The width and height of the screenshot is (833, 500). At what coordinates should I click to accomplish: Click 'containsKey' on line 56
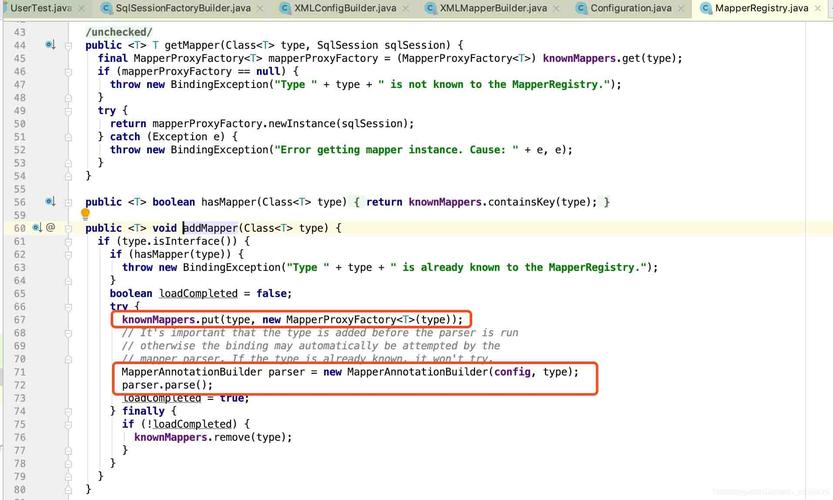521,202
